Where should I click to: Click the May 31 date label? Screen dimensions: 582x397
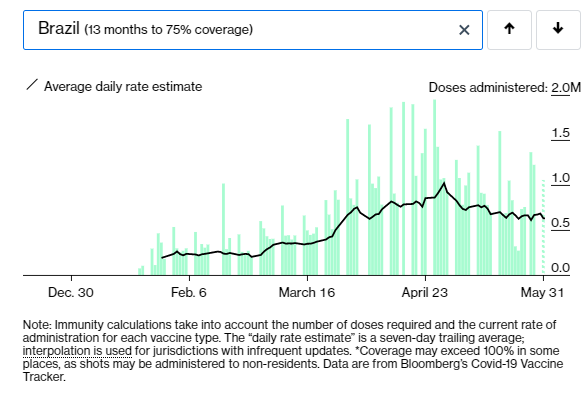coord(542,292)
